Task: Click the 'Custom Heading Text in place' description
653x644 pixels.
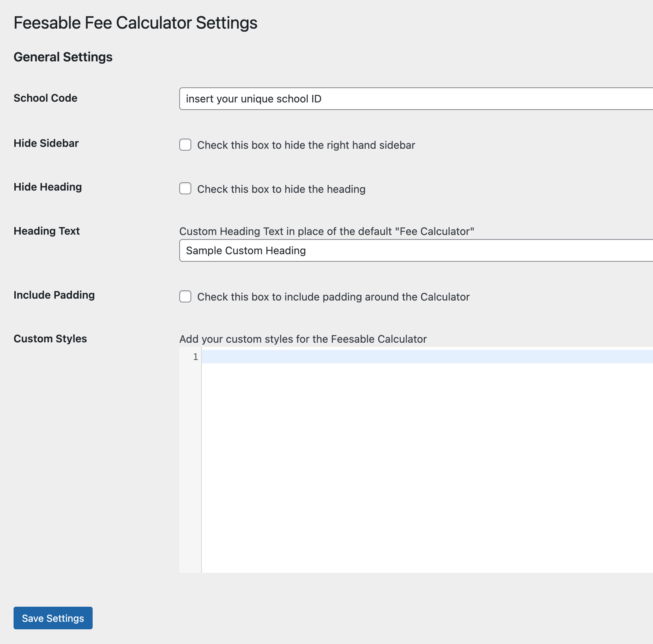Action: coord(326,231)
